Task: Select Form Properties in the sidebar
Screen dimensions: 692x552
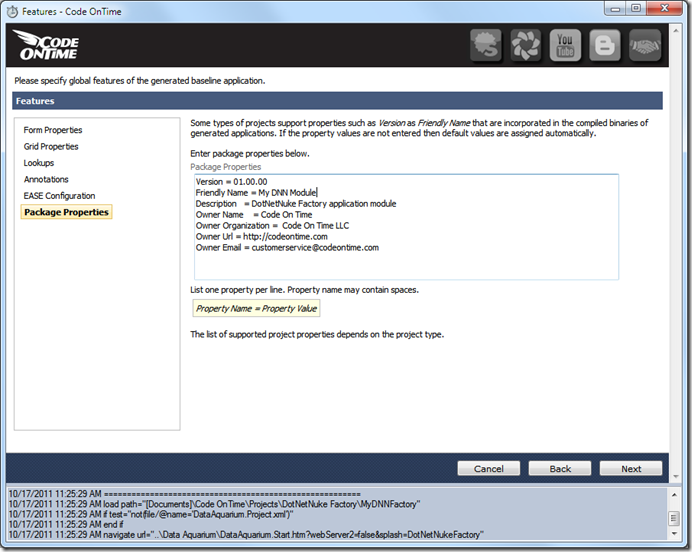Action: point(53,130)
